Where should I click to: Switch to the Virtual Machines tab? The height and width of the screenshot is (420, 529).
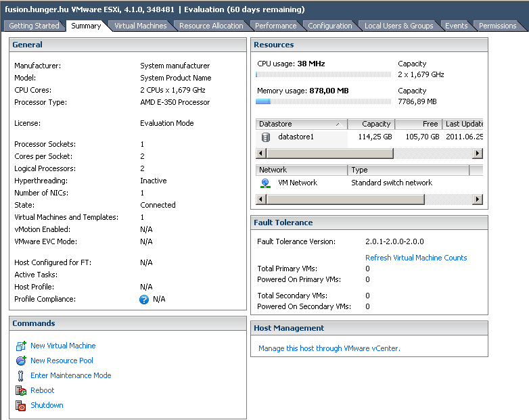pyautogui.click(x=141, y=26)
